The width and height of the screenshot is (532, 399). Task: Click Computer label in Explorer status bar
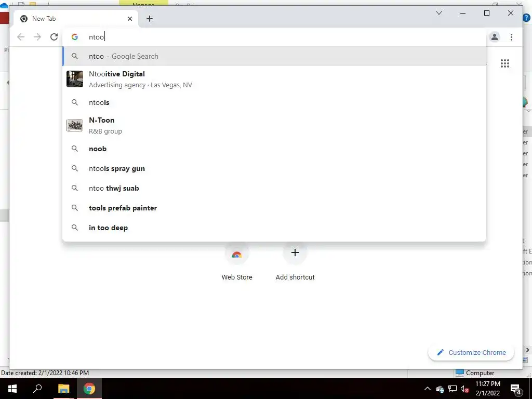tap(480, 373)
